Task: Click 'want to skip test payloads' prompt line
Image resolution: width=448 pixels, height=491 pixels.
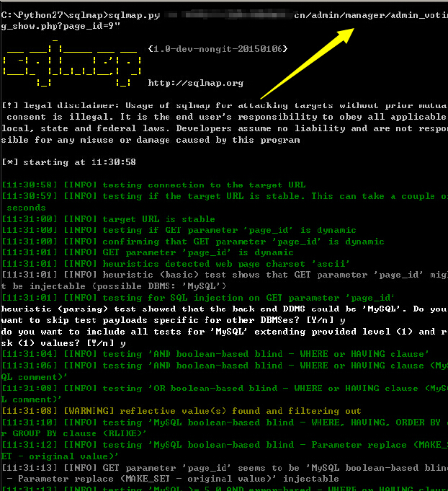Action: [x=174, y=320]
